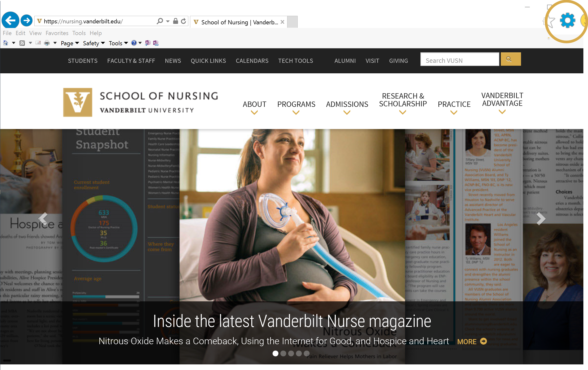
Task: Go to the next carousel slide
Action: tap(541, 219)
